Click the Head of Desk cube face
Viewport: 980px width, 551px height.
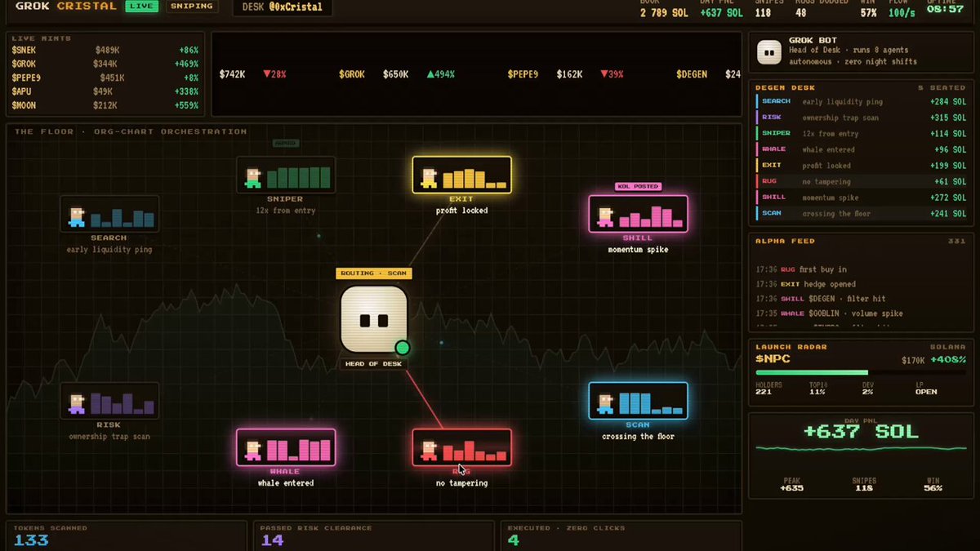373,319
